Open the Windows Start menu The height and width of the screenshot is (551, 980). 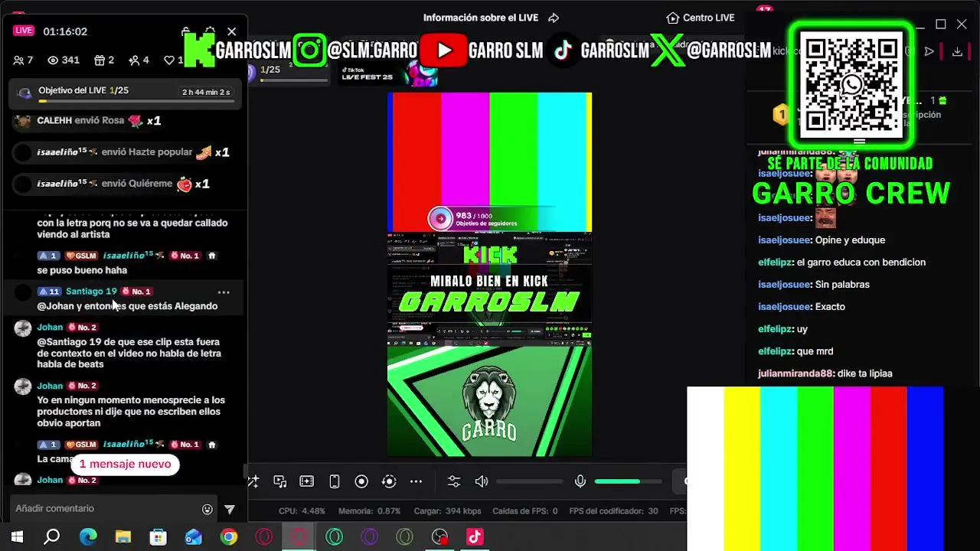(x=17, y=537)
